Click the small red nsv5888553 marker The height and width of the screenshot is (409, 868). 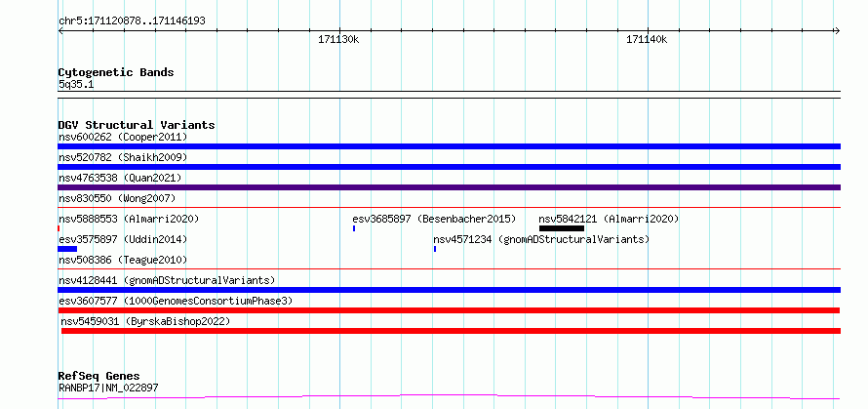[x=59, y=228]
